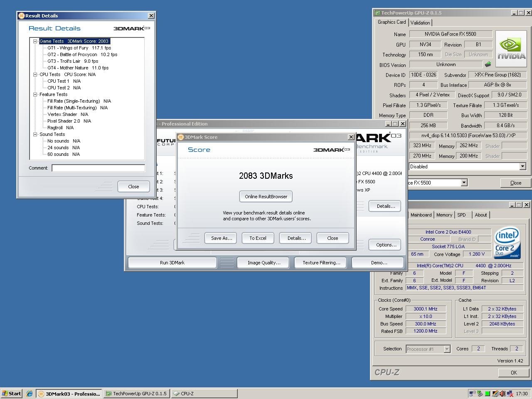Click the NVIDIA logo in GPU-Z
The width and height of the screenshot is (532, 399).
(511, 49)
